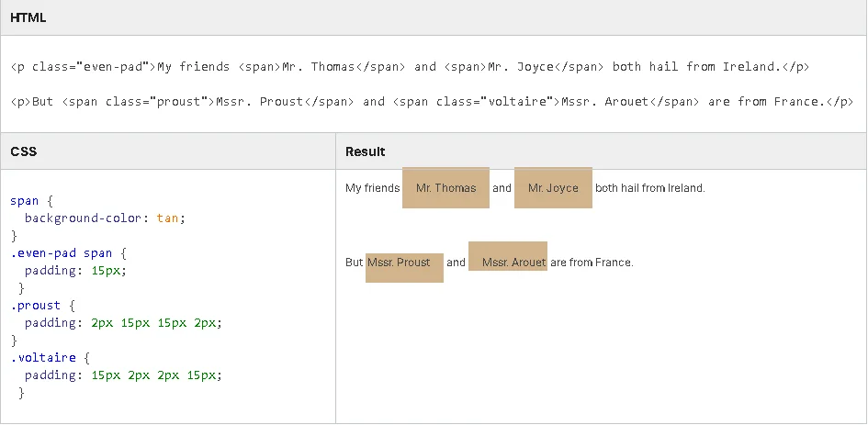Image resolution: width=868 pixels, height=425 pixels.
Task: Click the '.even-pad span {' selector line
Action: click(69, 253)
